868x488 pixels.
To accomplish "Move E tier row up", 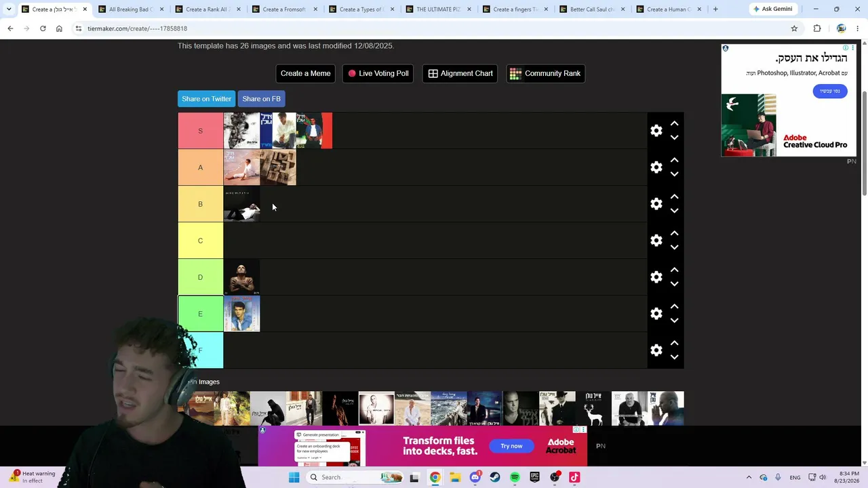I will click(674, 307).
